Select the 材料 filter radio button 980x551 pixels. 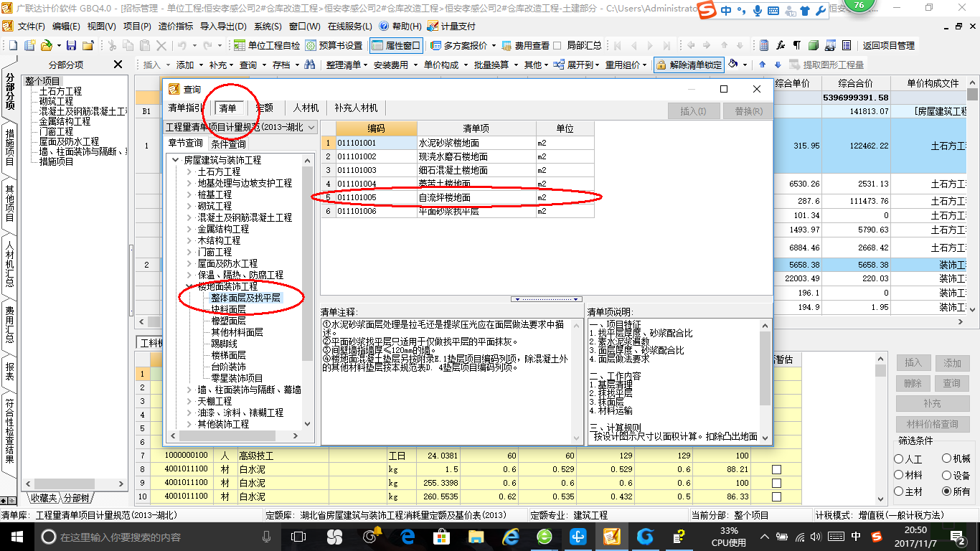pos(899,475)
